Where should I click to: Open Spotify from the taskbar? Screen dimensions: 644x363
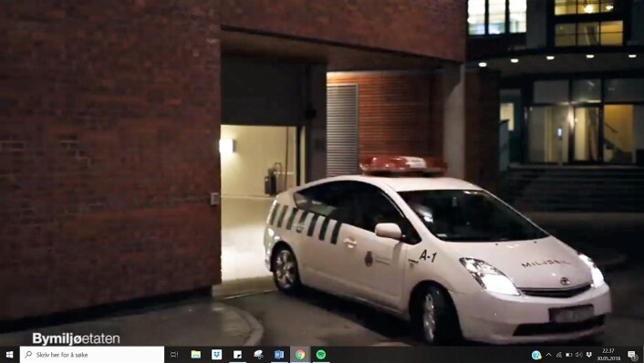point(321,355)
